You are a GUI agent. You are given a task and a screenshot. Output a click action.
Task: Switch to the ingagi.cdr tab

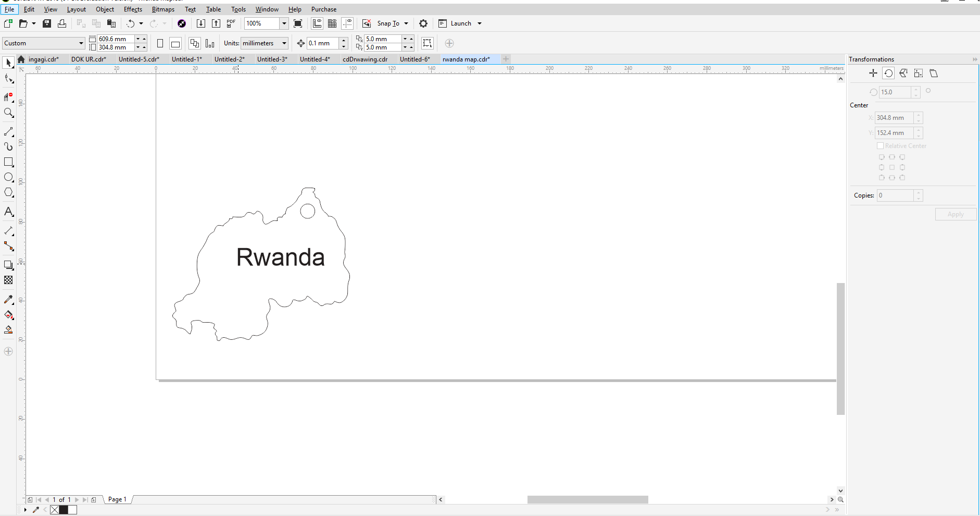[x=44, y=59]
